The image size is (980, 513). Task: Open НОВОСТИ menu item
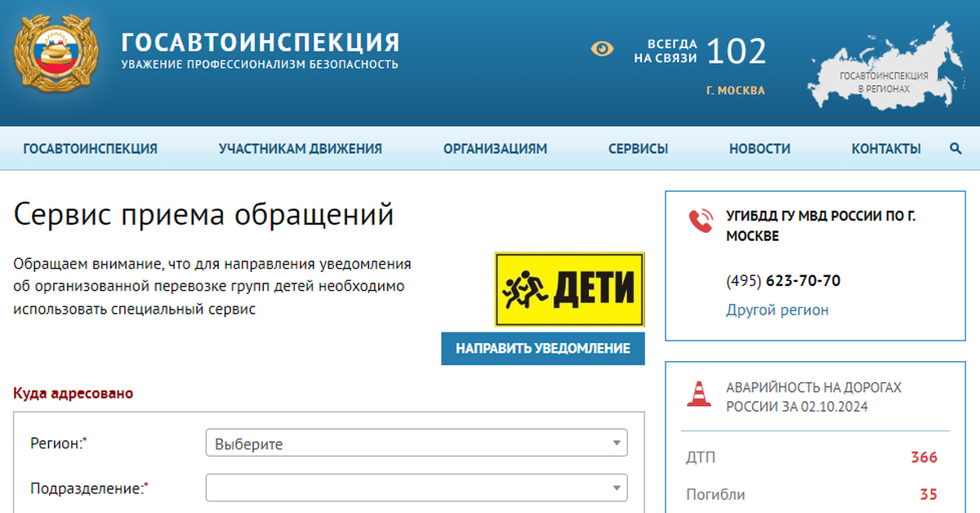tap(759, 149)
